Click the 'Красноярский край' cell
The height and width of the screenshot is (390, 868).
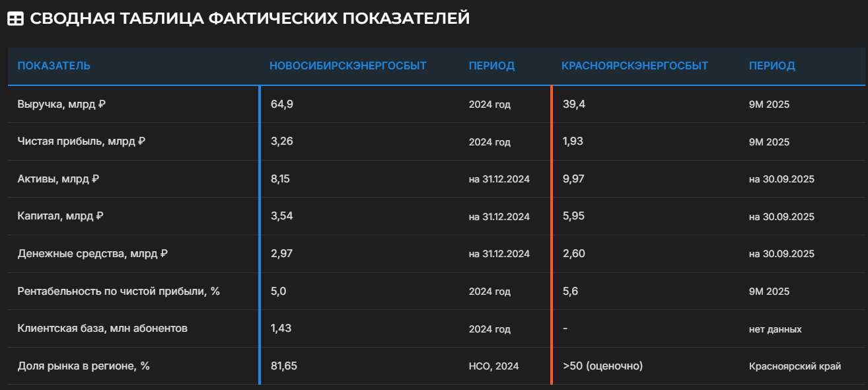[795, 366]
